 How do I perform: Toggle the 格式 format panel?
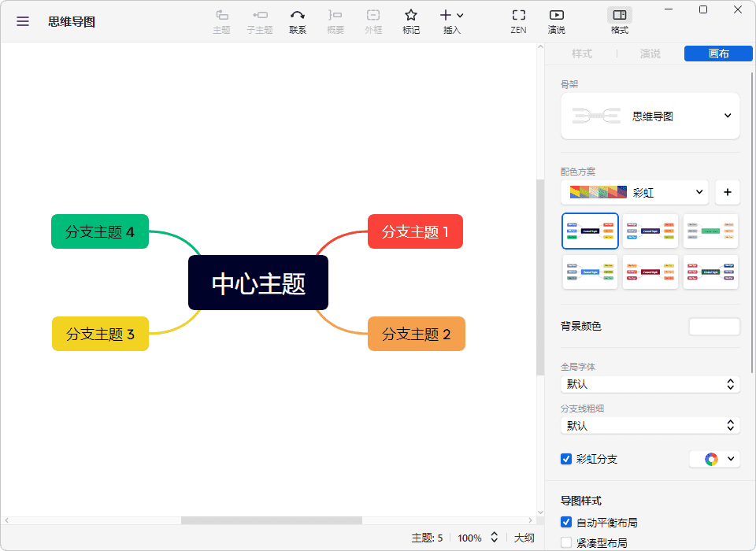point(620,22)
